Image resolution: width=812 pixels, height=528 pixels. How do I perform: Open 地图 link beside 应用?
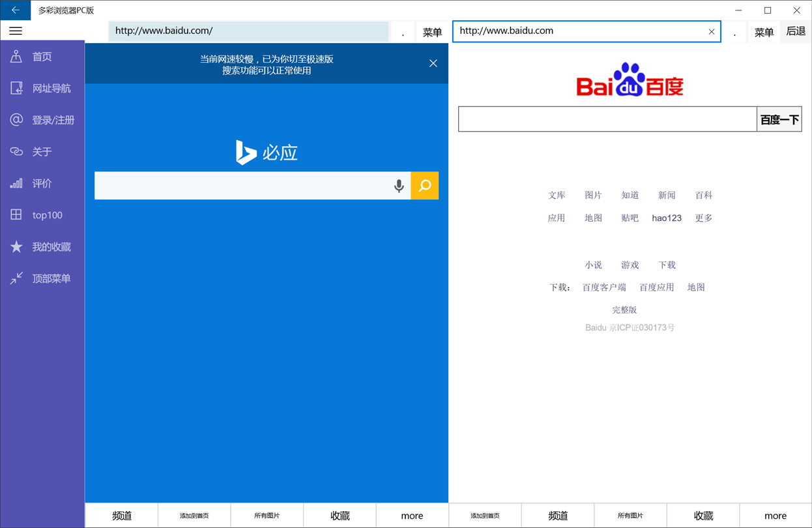click(x=593, y=218)
